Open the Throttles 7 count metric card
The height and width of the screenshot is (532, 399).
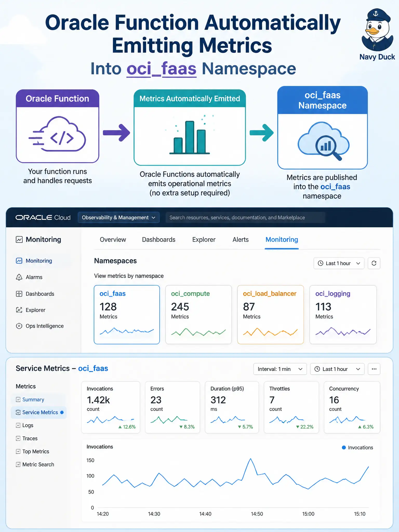point(291,407)
